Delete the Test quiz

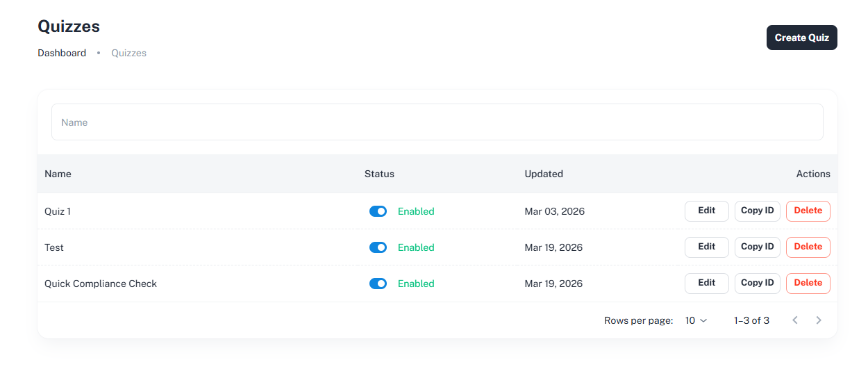tap(808, 247)
